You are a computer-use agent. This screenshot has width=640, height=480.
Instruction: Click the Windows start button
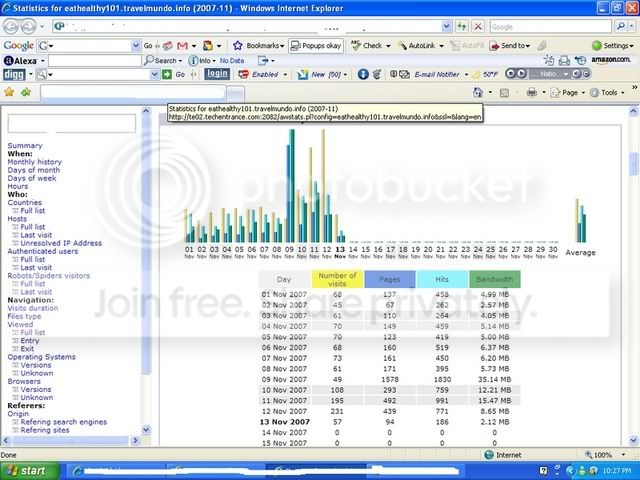pyautogui.click(x=30, y=471)
